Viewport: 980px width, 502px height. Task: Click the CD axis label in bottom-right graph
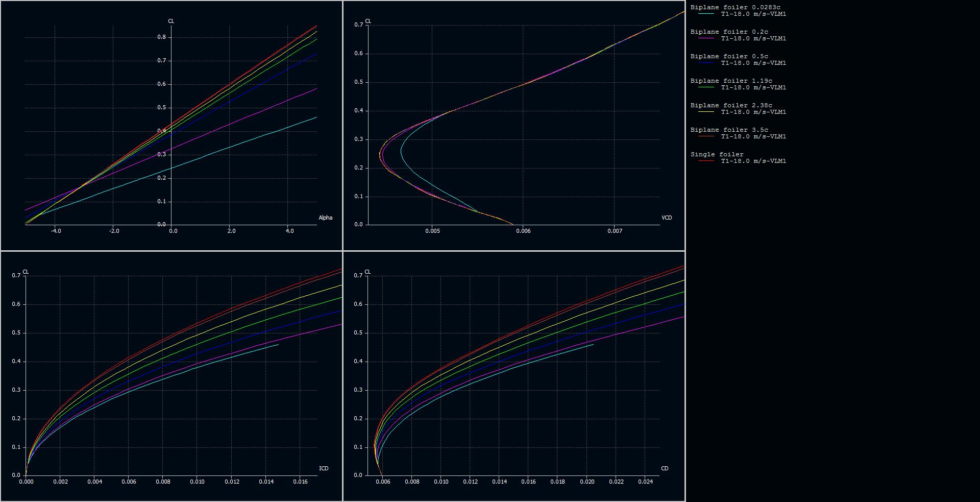(665, 469)
